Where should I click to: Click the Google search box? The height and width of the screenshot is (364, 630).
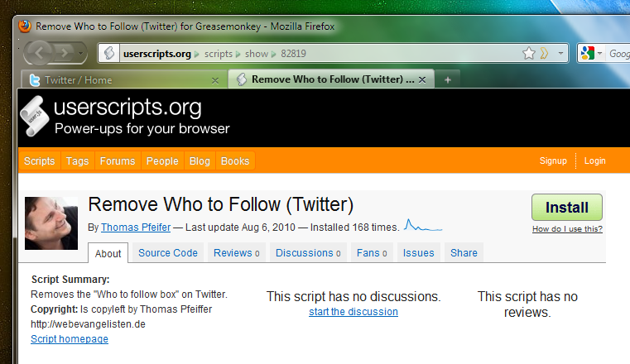point(618,54)
